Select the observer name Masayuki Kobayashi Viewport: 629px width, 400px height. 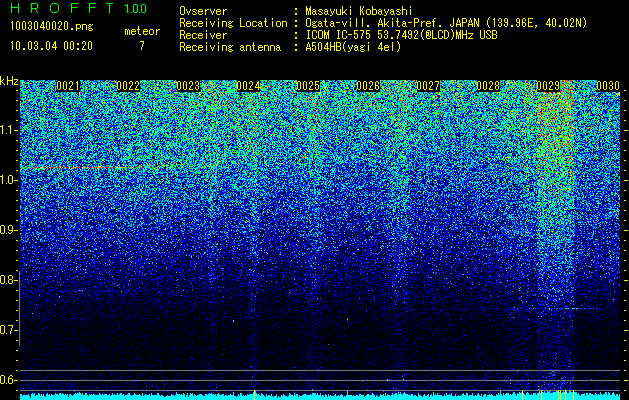[x=359, y=11]
